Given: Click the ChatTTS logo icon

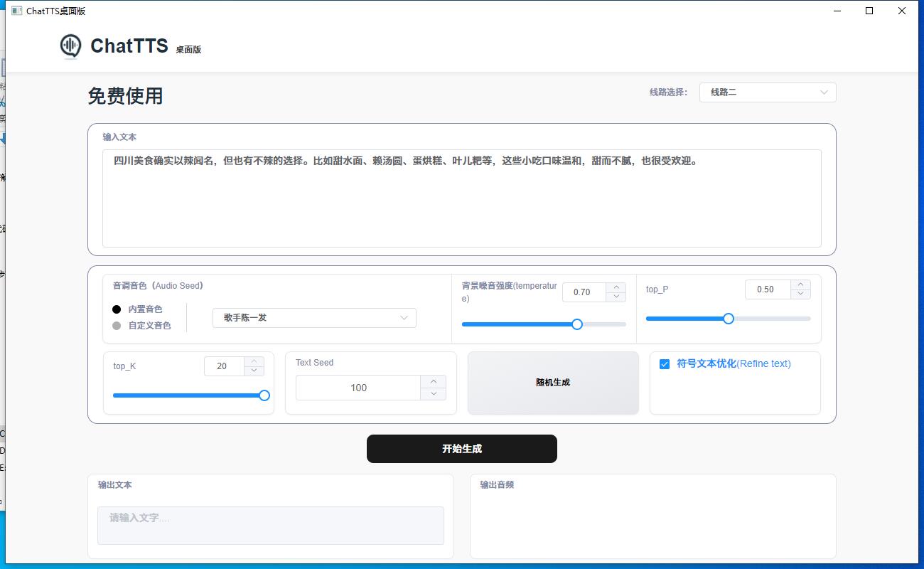Looking at the screenshot, I should click(x=70, y=46).
